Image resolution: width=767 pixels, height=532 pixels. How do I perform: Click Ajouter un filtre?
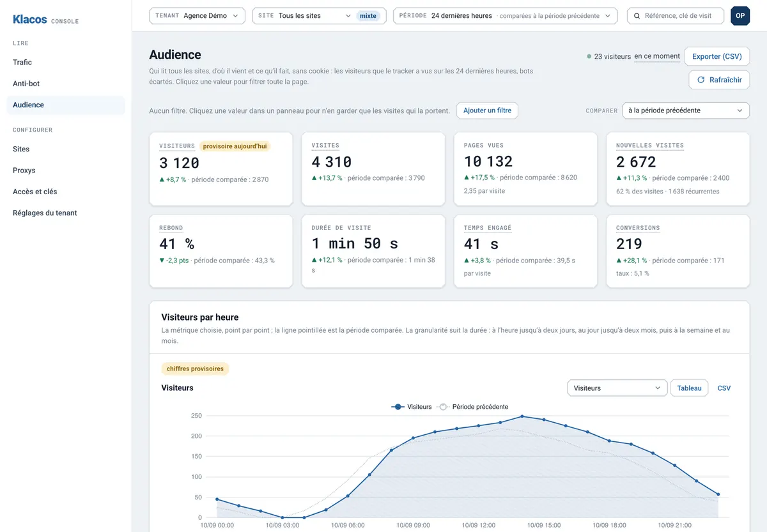tap(487, 110)
